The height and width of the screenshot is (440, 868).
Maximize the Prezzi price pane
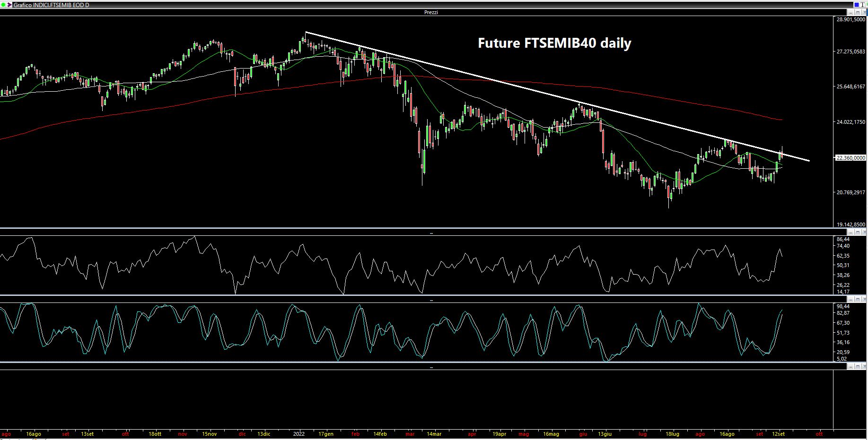858,12
